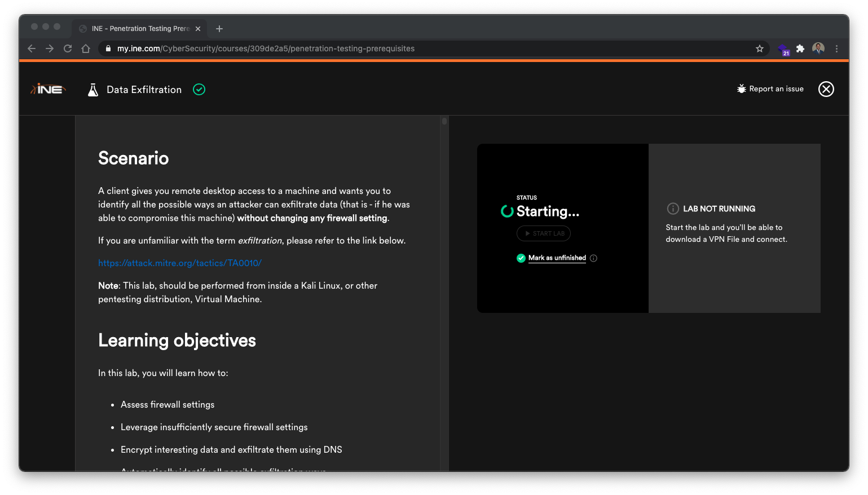
Task: Click the info icon beside Mark as unfinished
Action: pos(593,258)
